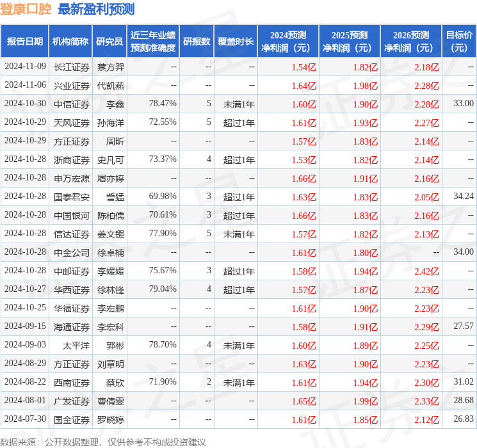
Task: Select the 长江证券 institution cell
Action: (x=72, y=67)
